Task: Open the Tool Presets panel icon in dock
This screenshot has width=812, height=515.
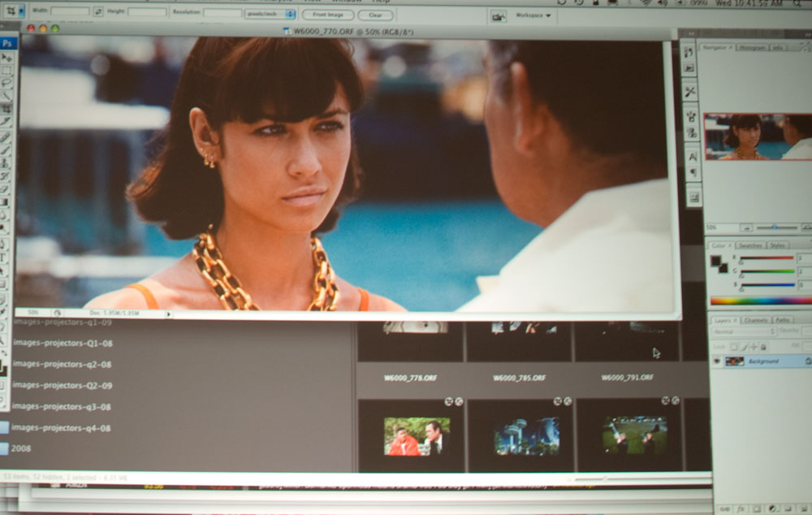Action: click(689, 92)
